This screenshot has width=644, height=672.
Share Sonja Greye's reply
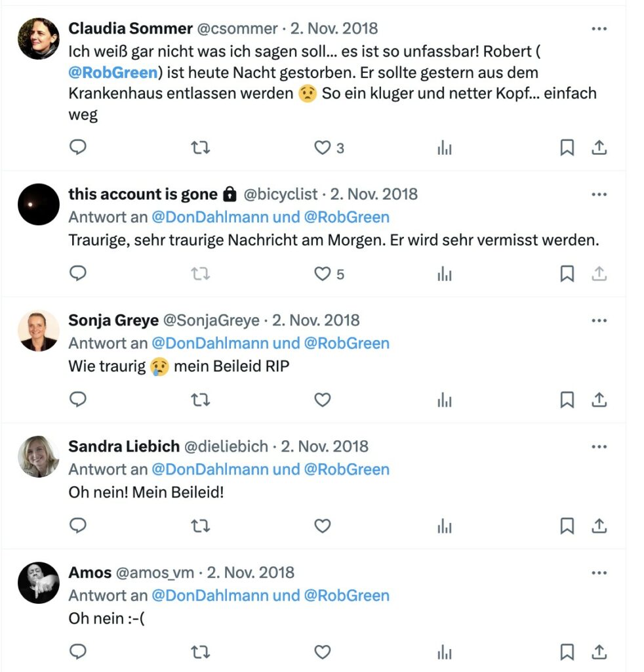point(599,400)
